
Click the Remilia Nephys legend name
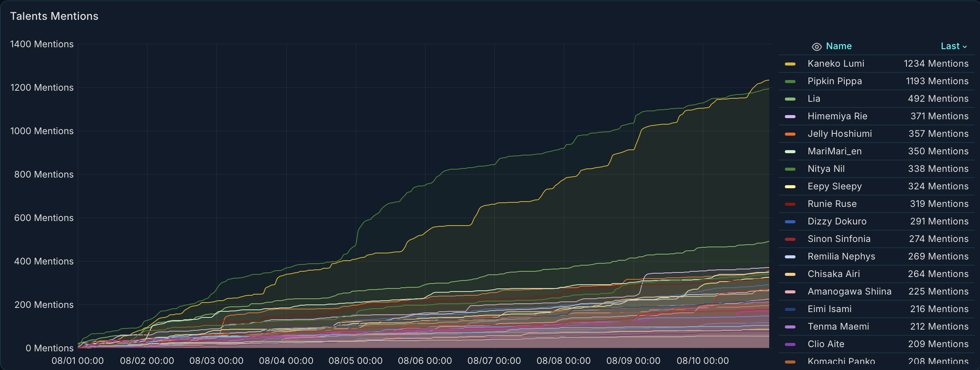841,256
